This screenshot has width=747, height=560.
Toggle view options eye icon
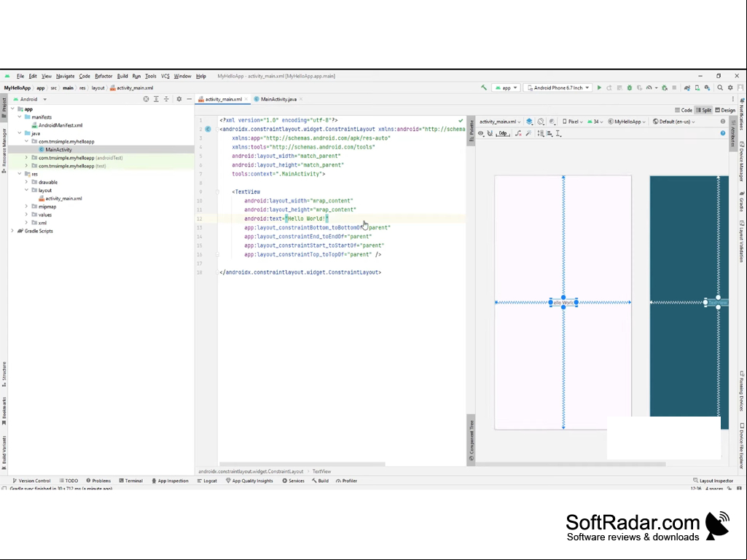(481, 133)
